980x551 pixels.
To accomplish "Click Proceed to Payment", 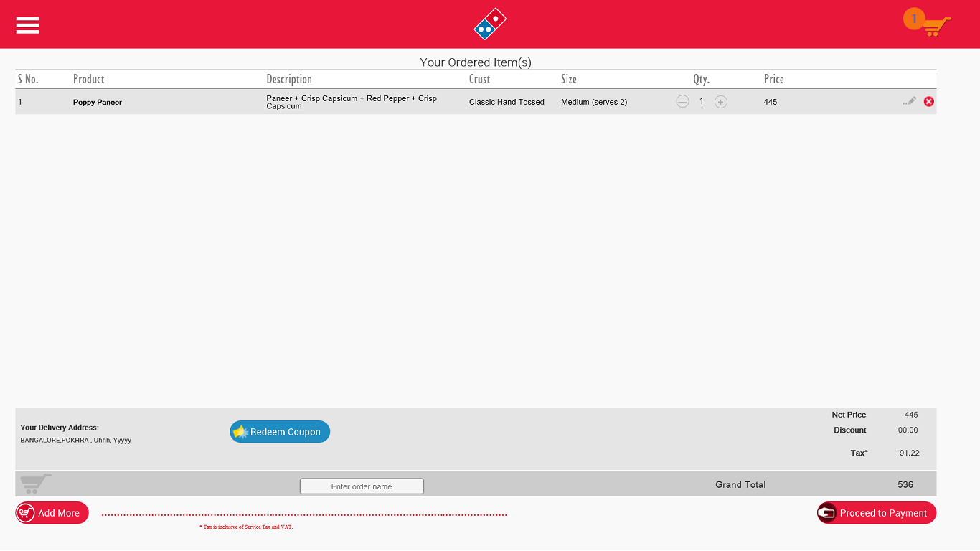I will coord(877,513).
